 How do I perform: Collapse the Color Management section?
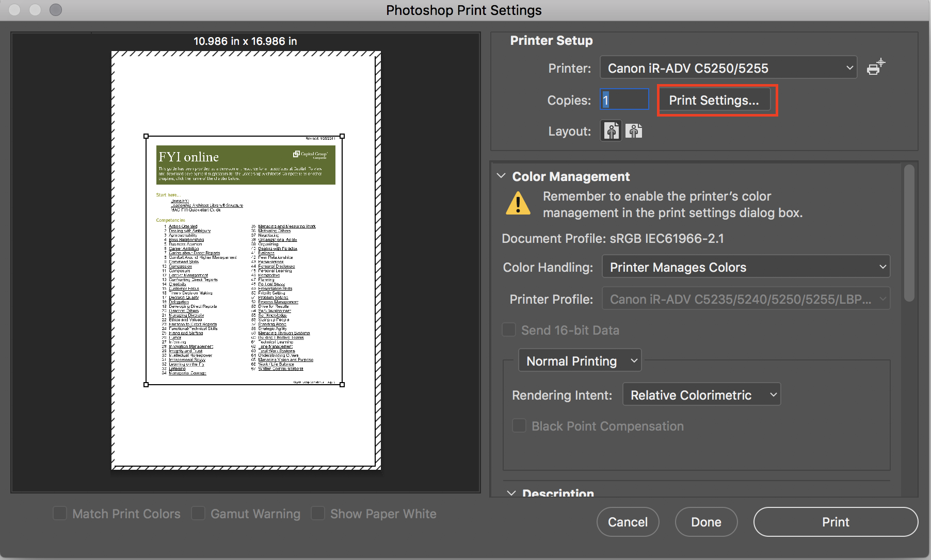(501, 176)
